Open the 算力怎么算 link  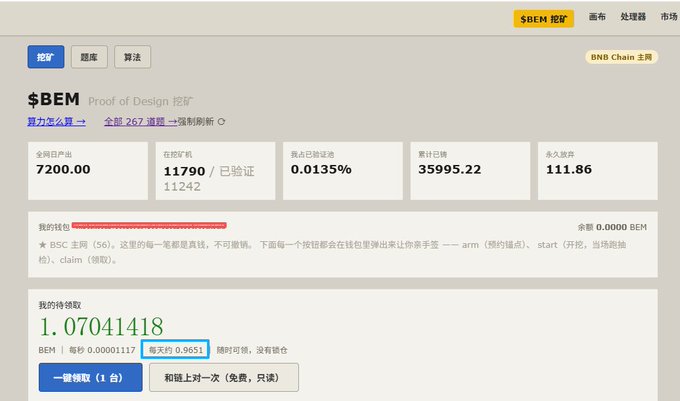click(56, 122)
